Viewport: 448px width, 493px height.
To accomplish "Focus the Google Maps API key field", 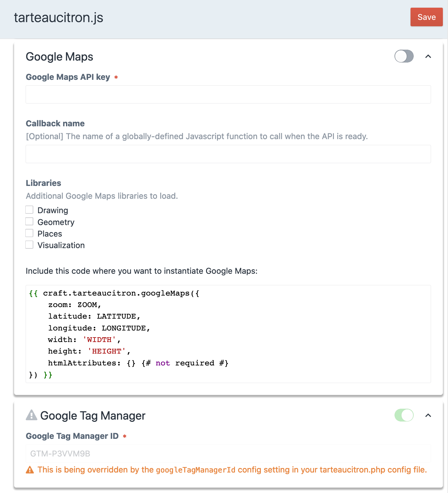I will point(228,94).
